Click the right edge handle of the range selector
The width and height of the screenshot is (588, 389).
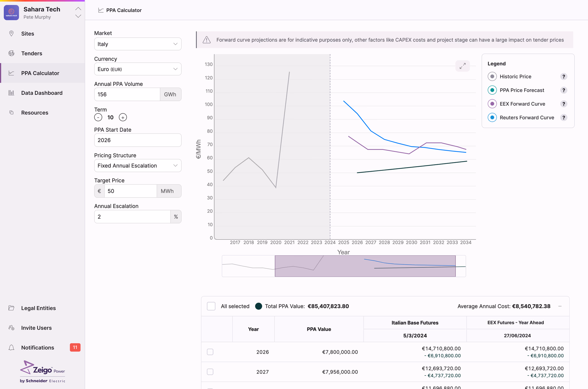tap(456, 266)
